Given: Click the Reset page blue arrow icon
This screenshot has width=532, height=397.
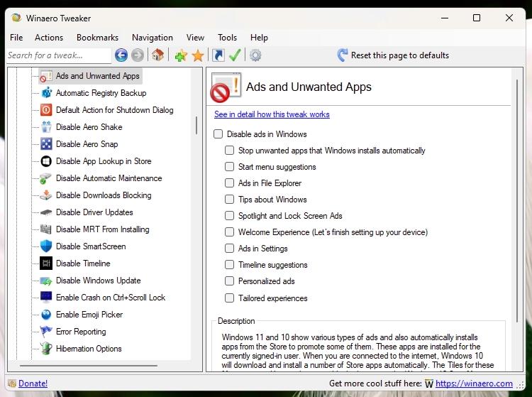Looking at the screenshot, I should pyautogui.click(x=343, y=55).
